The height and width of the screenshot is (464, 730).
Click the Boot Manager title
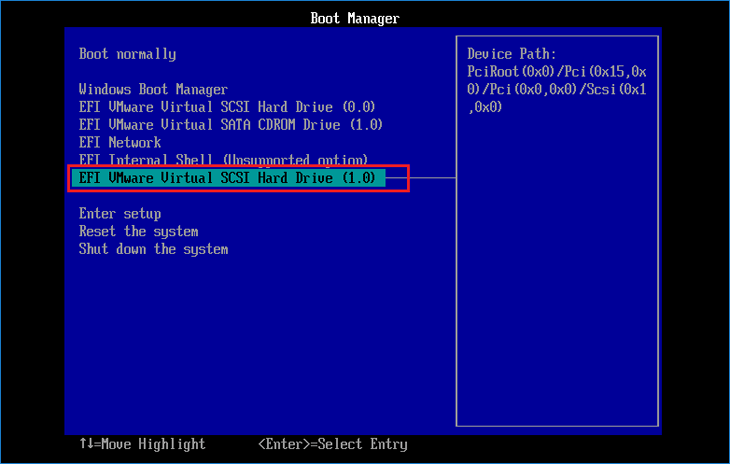pos(355,19)
